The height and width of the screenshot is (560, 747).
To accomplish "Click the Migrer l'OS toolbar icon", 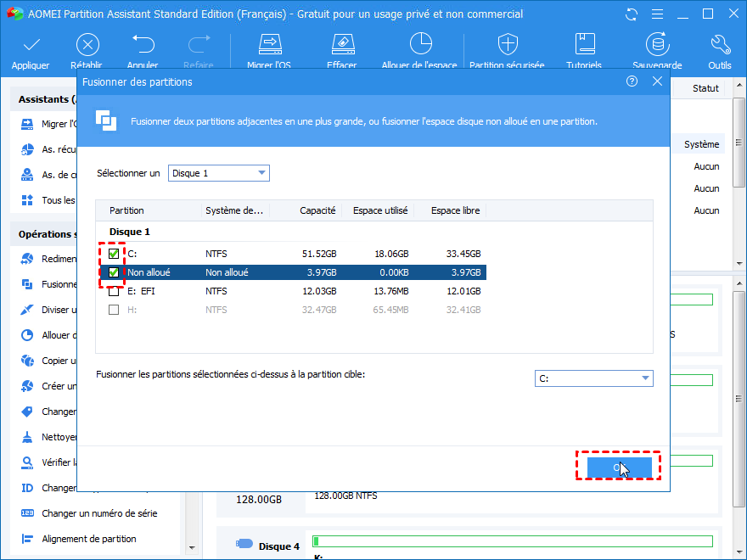I will (269, 45).
